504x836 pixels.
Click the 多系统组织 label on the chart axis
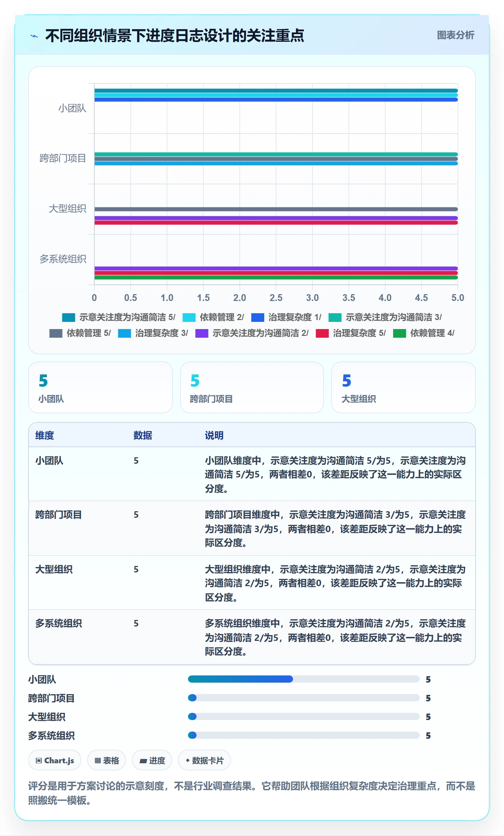(x=63, y=259)
